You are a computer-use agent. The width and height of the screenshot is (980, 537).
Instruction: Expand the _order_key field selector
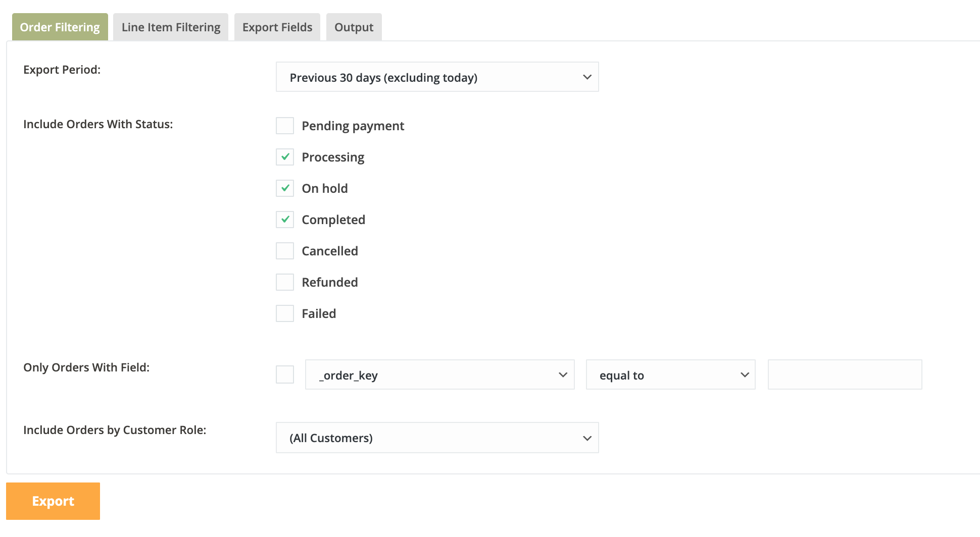coord(439,375)
